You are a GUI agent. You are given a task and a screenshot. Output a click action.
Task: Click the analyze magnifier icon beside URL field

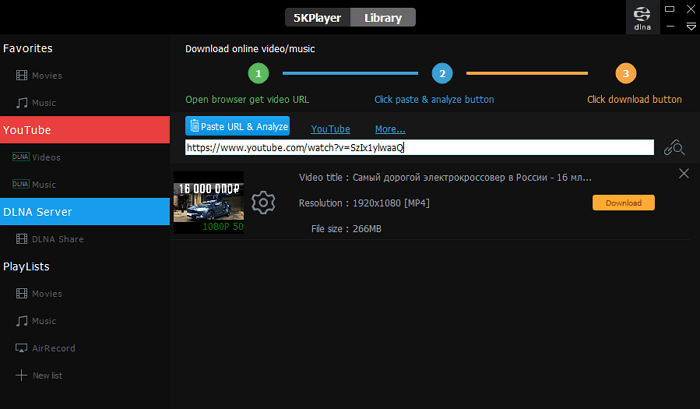674,148
